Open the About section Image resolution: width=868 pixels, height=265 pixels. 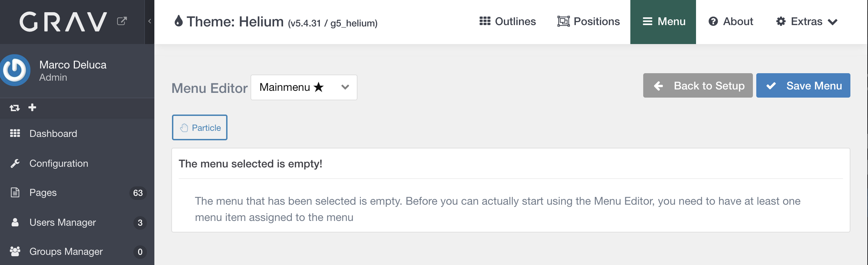pos(730,21)
